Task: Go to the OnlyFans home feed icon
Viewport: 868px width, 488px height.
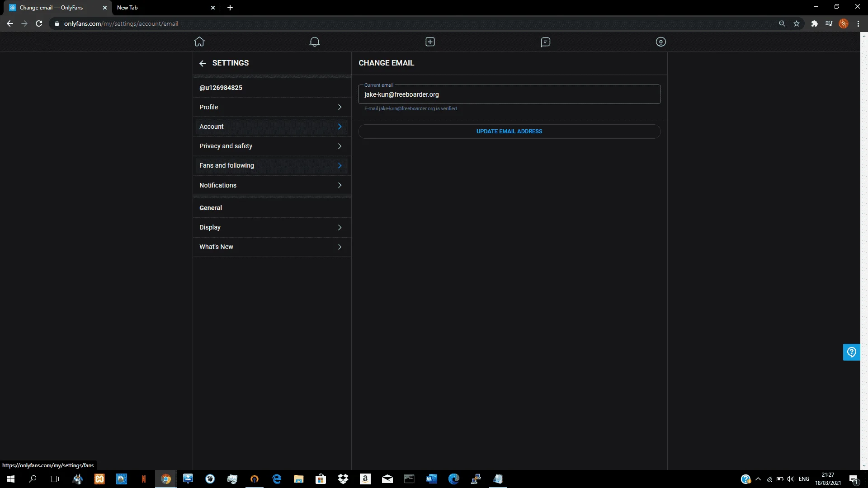Action: coord(199,42)
